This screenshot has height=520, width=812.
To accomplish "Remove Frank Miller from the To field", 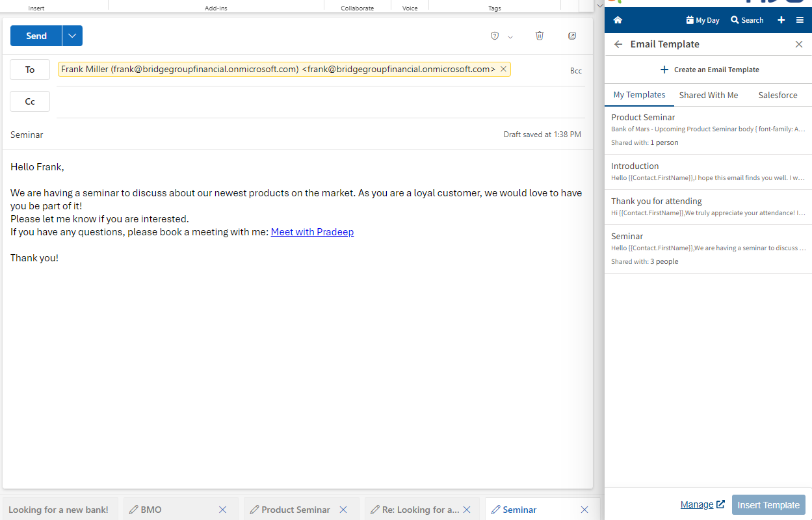I will pyautogui.click(x=503, y=68).
